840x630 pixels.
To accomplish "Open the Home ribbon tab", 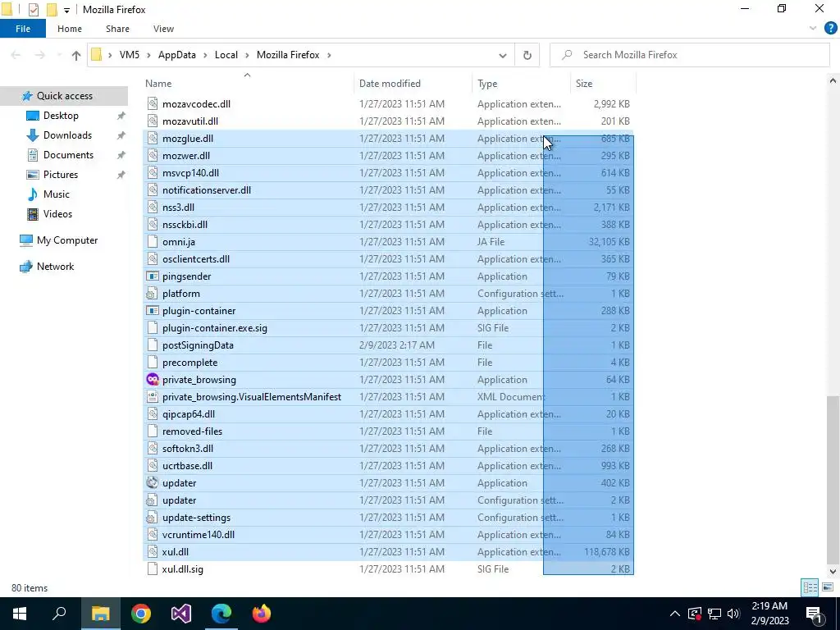I will pos(70,29).
